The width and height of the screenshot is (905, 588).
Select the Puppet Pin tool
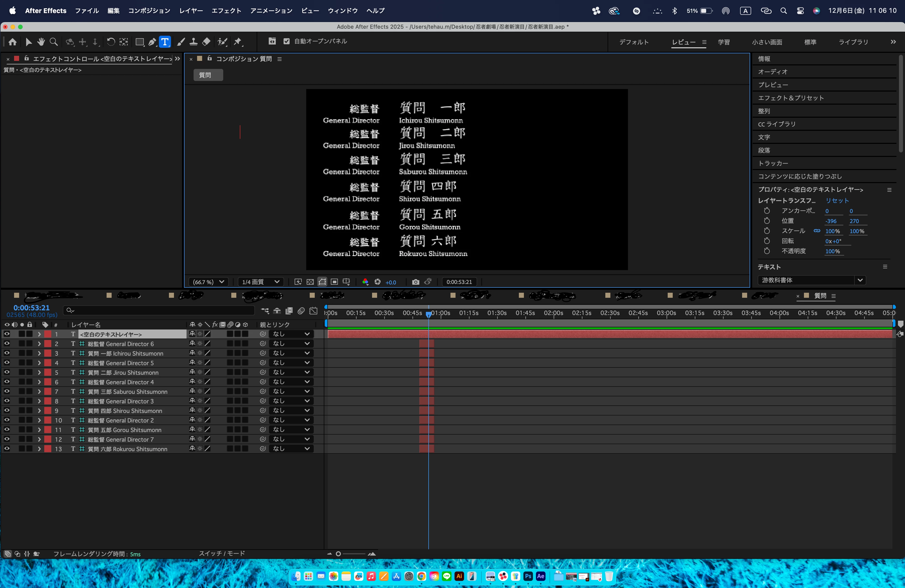coord(238,42)
